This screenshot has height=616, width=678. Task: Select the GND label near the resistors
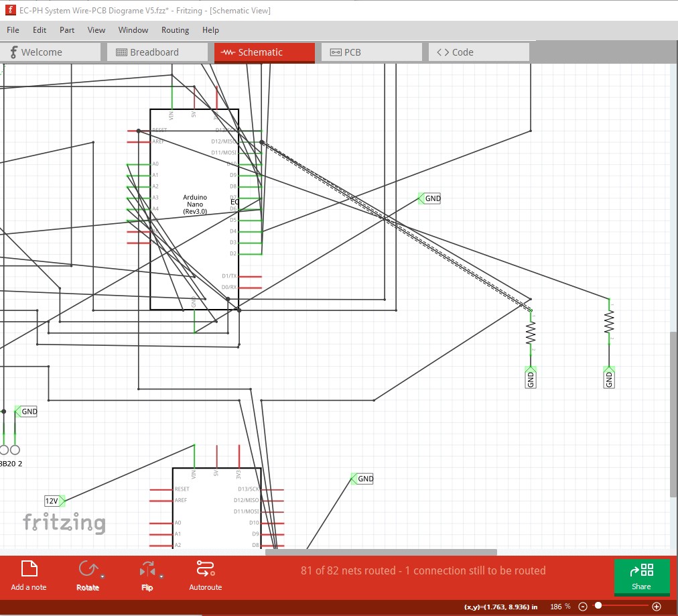(x=530, y=379)
